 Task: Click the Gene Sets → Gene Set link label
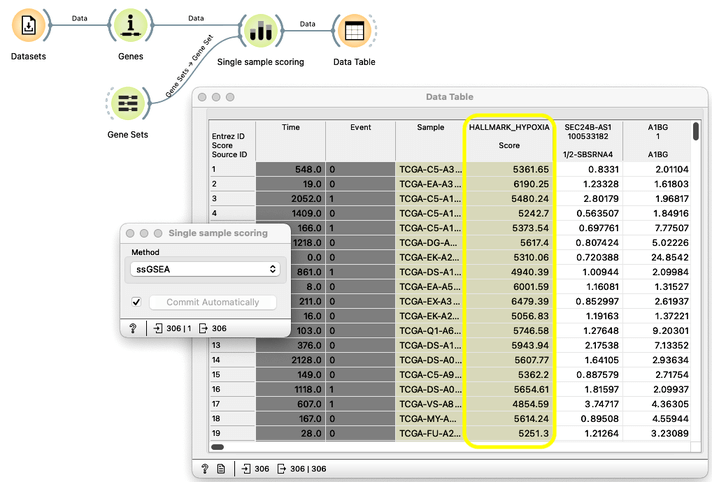[189, 66]
